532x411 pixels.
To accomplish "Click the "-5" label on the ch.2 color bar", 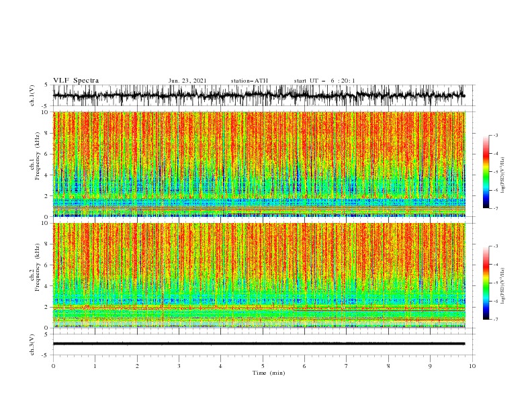I will (x=496, y=283).
